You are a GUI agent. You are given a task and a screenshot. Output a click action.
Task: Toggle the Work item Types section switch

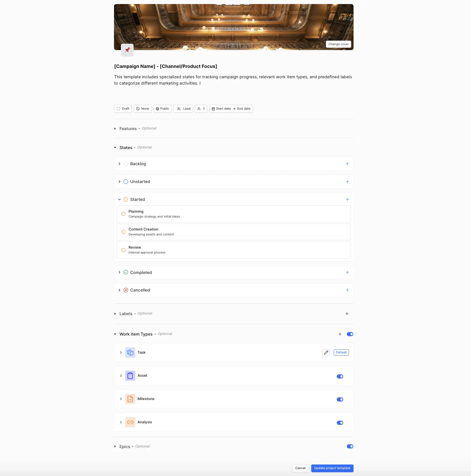pyautogui.click(x=350, y=334)
